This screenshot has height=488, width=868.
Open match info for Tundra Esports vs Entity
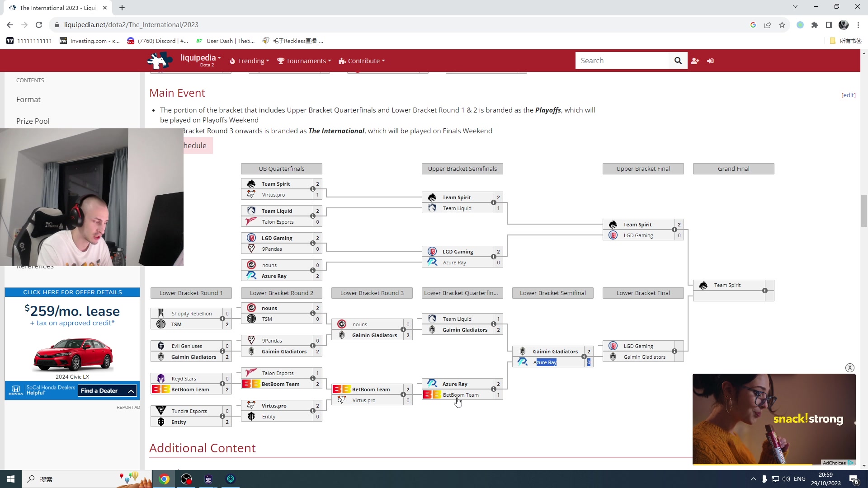tap(222, 416)
